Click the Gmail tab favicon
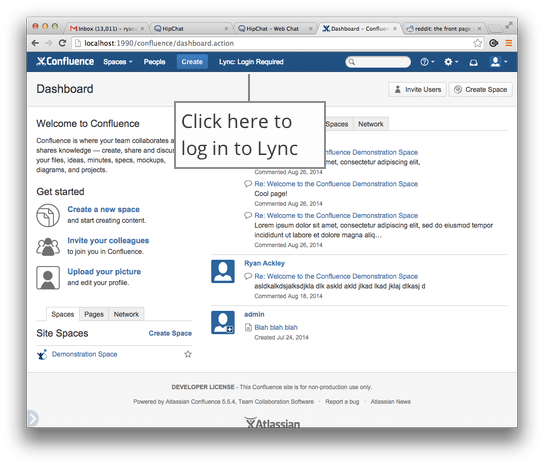The height and width of the screenshot is (466, 546). (73, 29)
